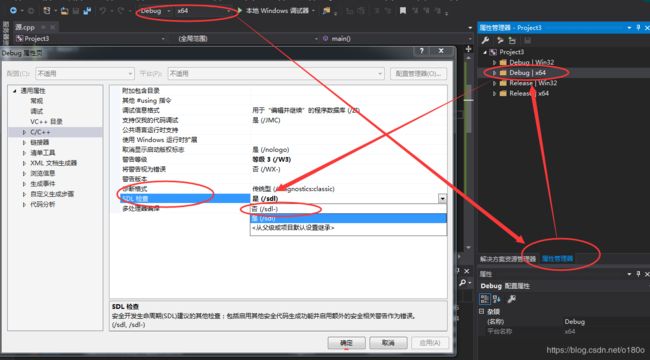Choose 是 (/sdl) highlighted dropdown option

coord(348,218)
